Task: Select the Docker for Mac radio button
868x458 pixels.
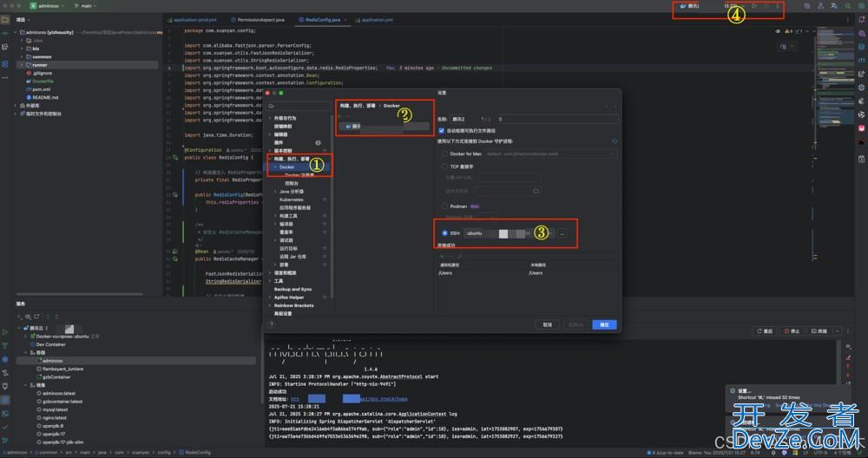Action: (x=444, y=154)
